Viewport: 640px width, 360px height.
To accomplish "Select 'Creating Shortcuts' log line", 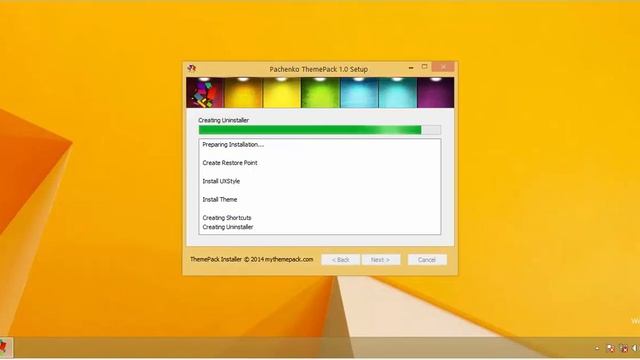I will coord(227,218).
